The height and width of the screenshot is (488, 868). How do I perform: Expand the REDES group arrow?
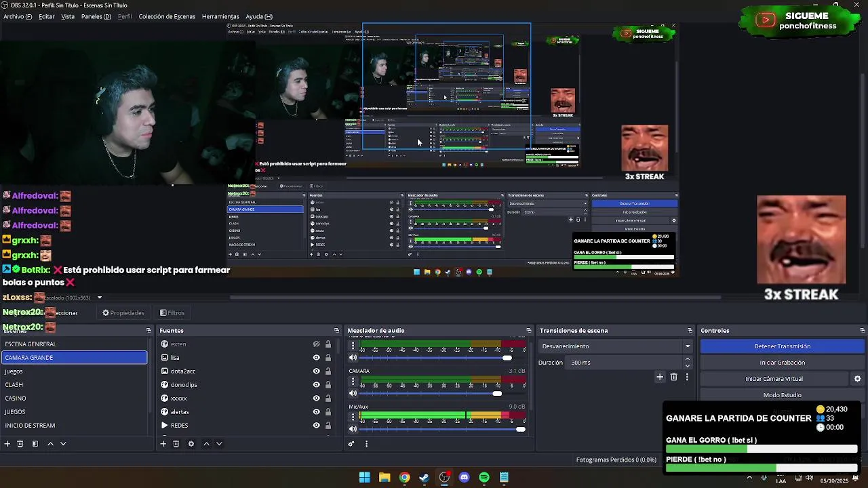164,425
